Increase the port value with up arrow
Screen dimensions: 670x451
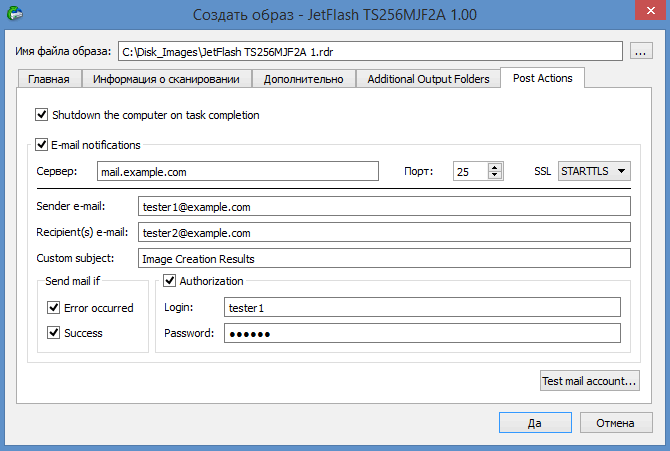click(494, 167)
